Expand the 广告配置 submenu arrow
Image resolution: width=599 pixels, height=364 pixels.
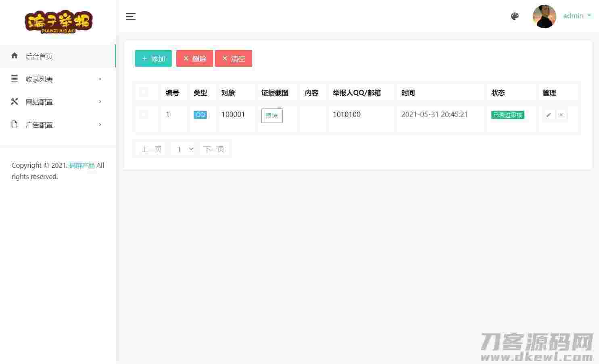pos(100,124)
